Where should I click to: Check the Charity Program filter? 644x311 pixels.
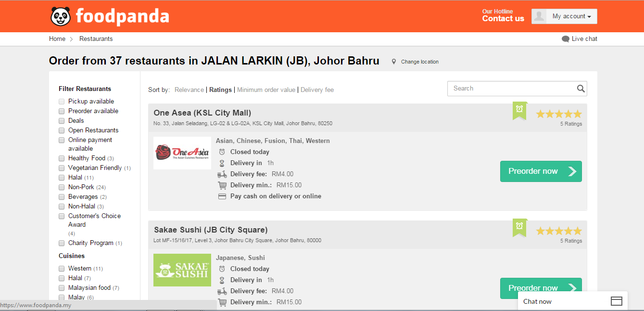[x=62, y=243]
